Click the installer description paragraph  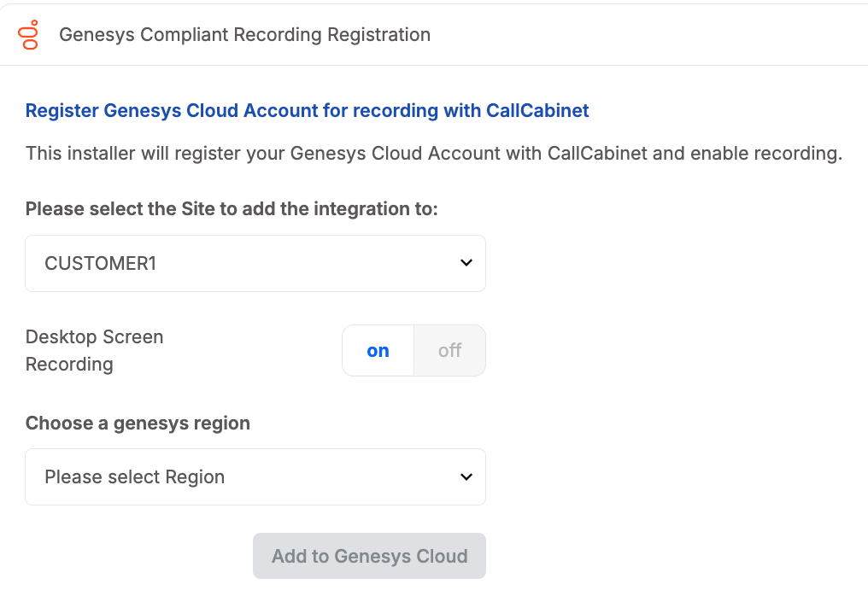[x=434, y=154]
